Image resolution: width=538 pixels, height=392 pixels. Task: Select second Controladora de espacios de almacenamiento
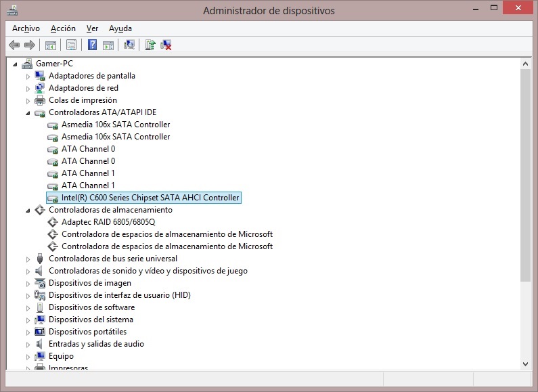pos(167,246)
